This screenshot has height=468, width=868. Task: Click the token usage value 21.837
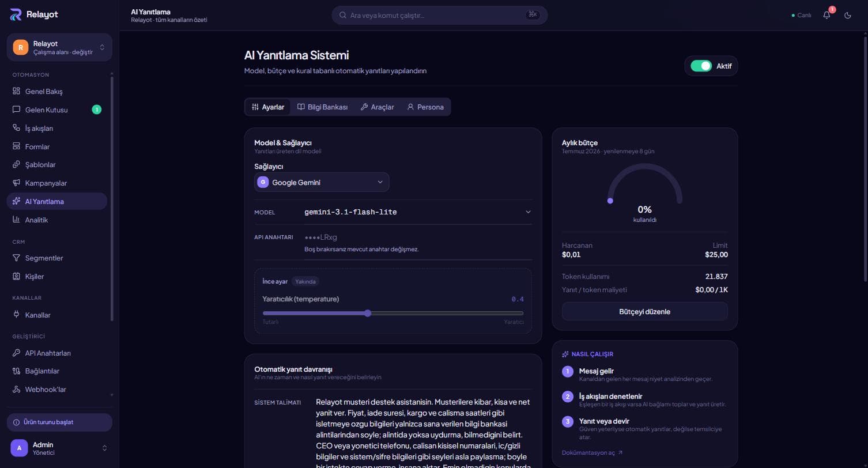716,276
